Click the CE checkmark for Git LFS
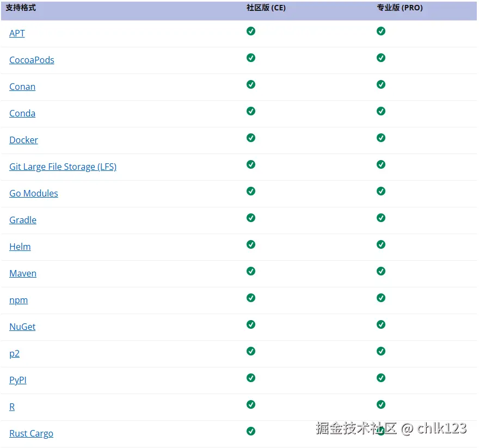 point(251,164)
